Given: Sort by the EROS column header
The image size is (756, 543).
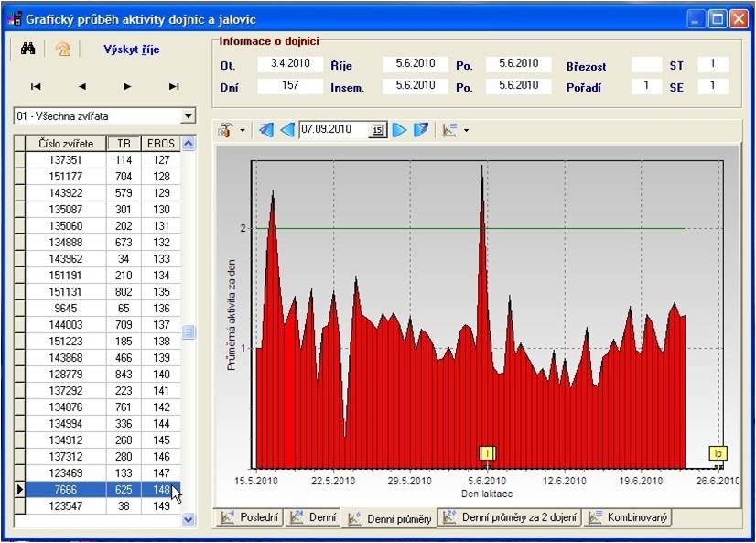Looking at the screenshot, I should click(x=161, y=143).
